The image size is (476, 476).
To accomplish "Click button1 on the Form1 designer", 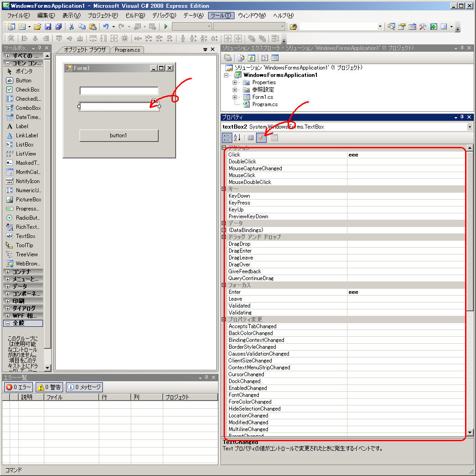I will pos(119,135).
